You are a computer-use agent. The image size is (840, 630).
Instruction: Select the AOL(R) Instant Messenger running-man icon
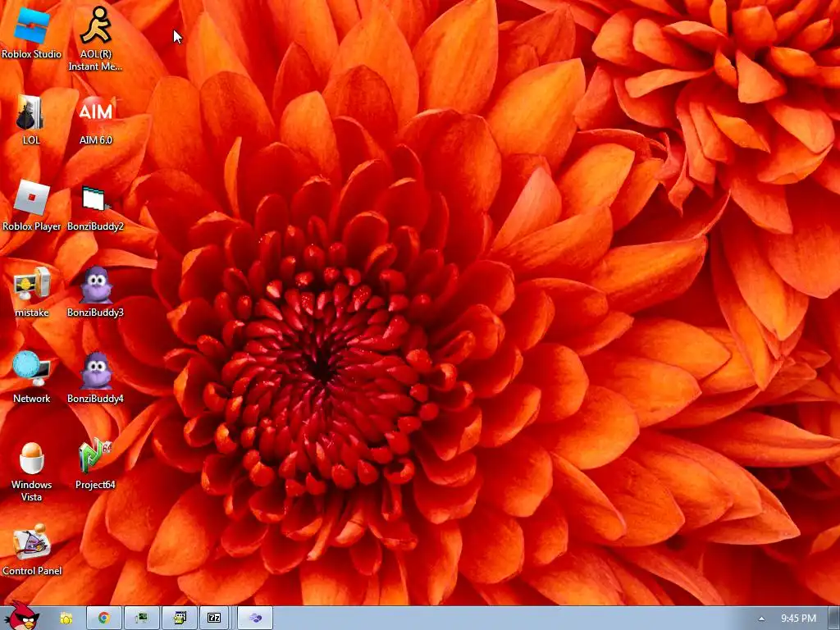pyautogui.click(x=95, y=38)
